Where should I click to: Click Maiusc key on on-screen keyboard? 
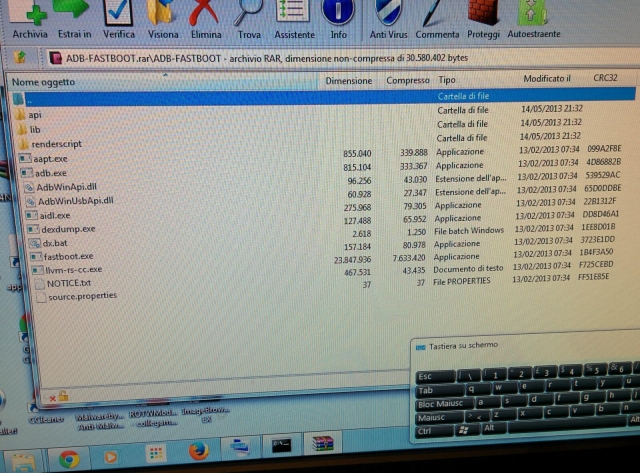click(x=440, y=417)
